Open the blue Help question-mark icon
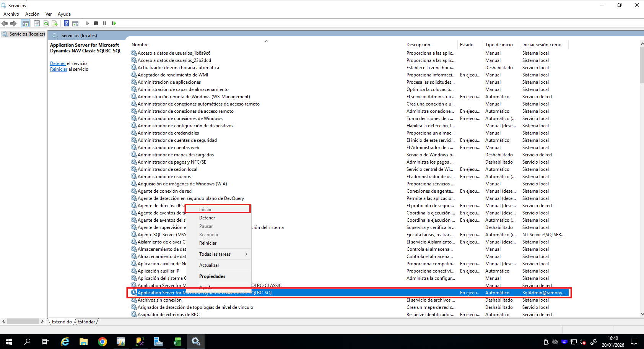 tap(66, 24)
